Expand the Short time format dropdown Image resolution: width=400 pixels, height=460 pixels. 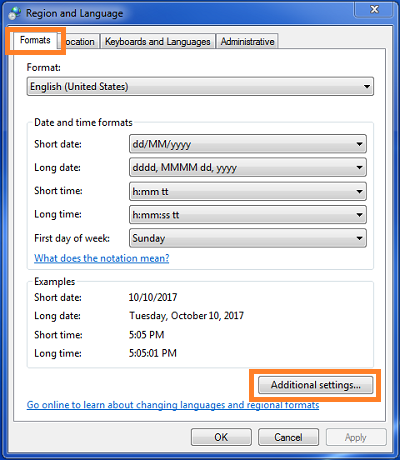click(x=248, y=191)
